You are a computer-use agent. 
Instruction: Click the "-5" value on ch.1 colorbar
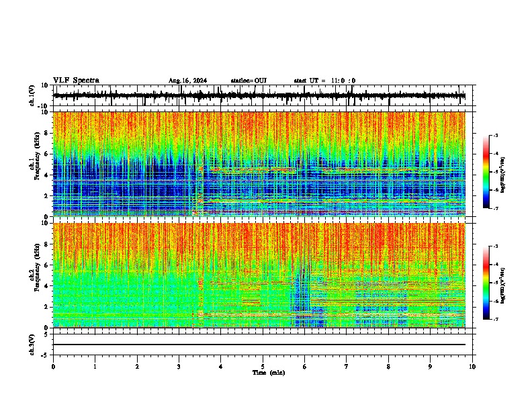[495, 172]
